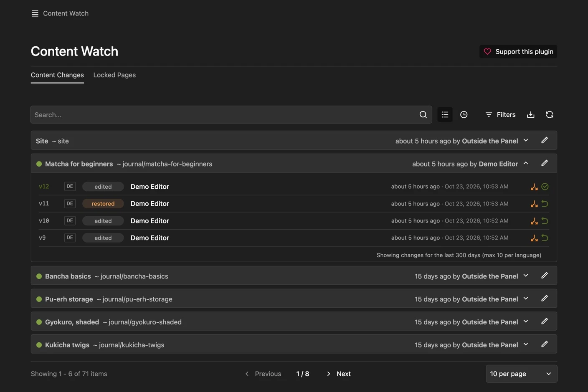Open editor for Matcha for beginners

[x=545, y=164]
